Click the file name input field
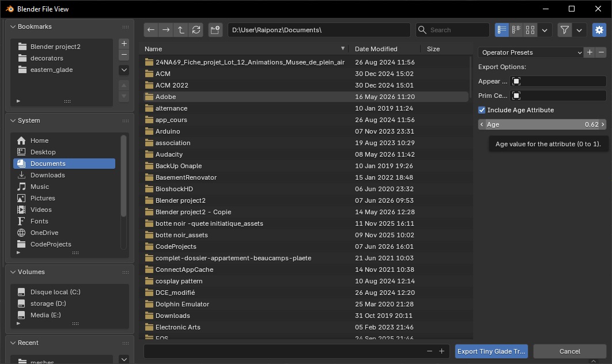 (x=283, y=351)
